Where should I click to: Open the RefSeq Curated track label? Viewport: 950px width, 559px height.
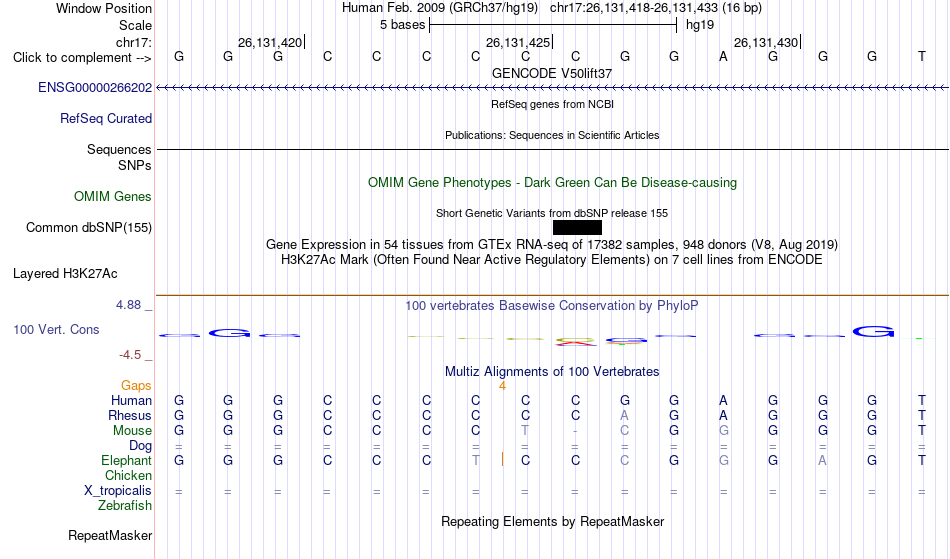click(x=106, y=118)
